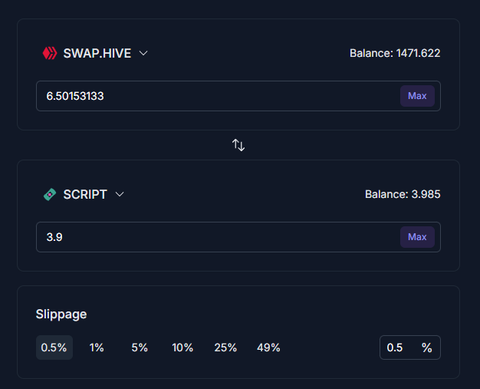Select 25% slippage tolerance
Image resolution: width=480 pixels, height=389 pixels.
[226, 347]
